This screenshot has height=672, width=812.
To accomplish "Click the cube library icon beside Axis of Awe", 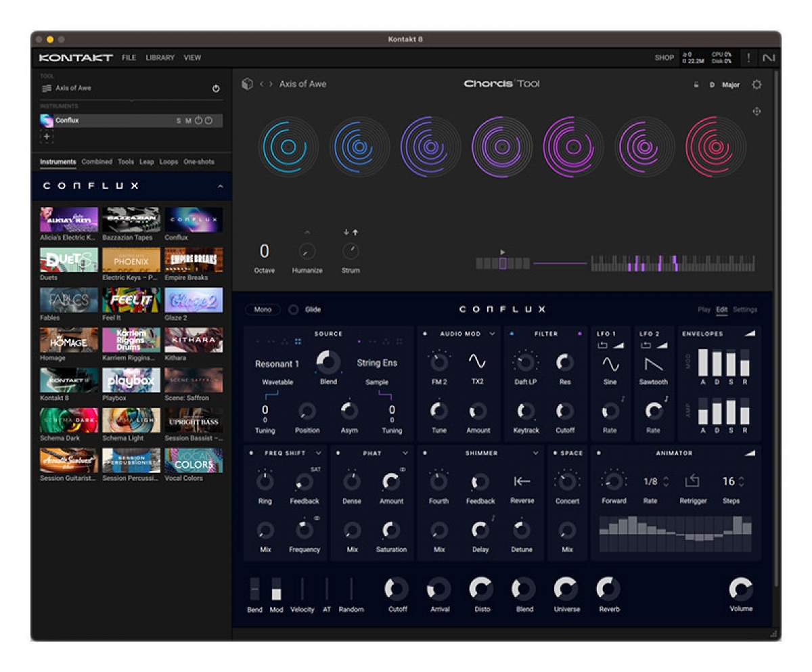I will click(247, 84).
